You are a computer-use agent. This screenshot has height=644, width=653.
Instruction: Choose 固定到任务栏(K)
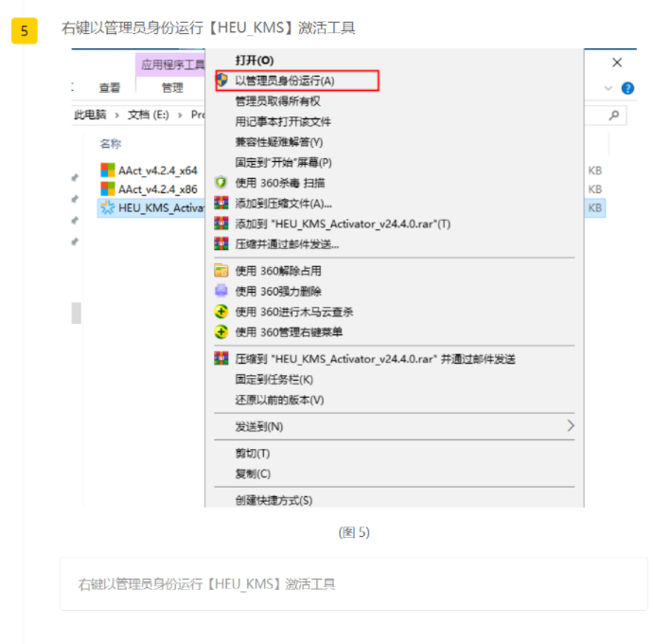274,380
